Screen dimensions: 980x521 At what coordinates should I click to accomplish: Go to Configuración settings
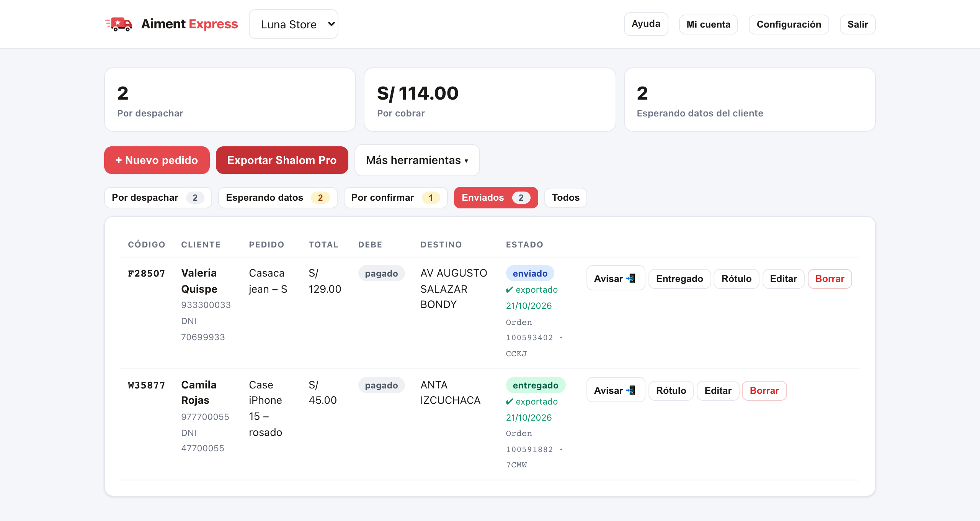[789, 25]
